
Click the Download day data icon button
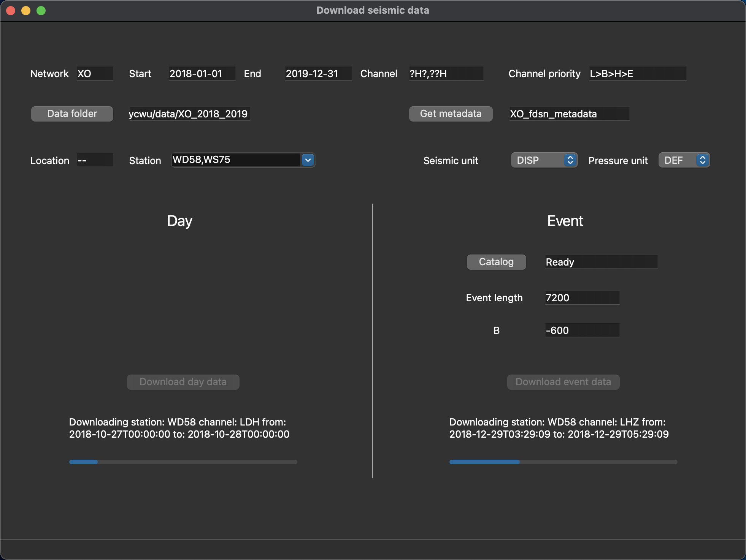(x=183, y=381)
